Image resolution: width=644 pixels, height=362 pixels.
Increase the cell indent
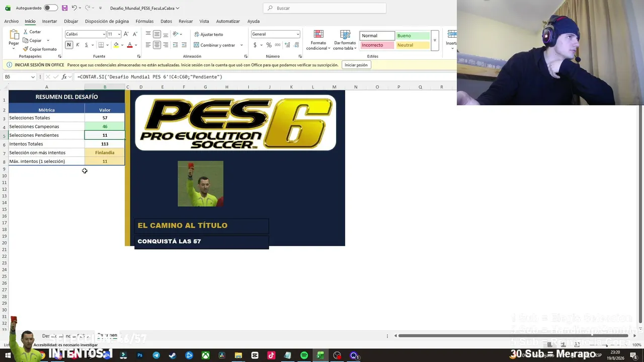pyautogui.click(x=184, y=45)
